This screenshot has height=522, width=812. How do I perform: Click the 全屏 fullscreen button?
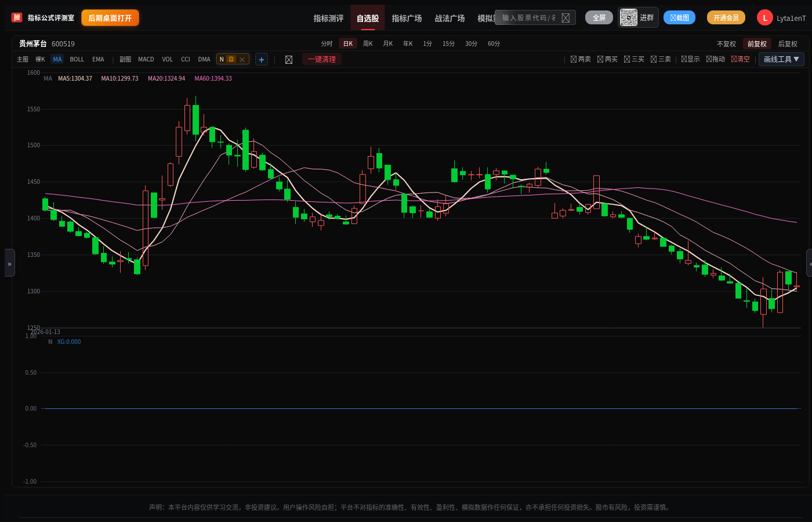[x=599, y=18]
